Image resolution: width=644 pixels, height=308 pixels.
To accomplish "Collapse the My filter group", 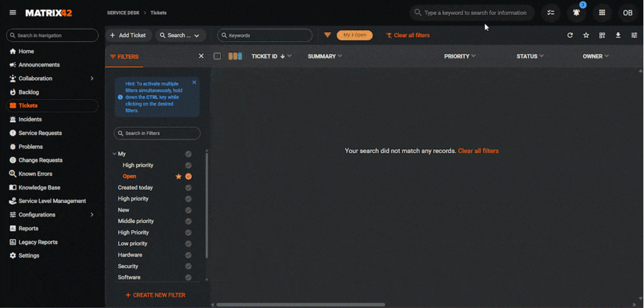I will [x=114, y=154].
